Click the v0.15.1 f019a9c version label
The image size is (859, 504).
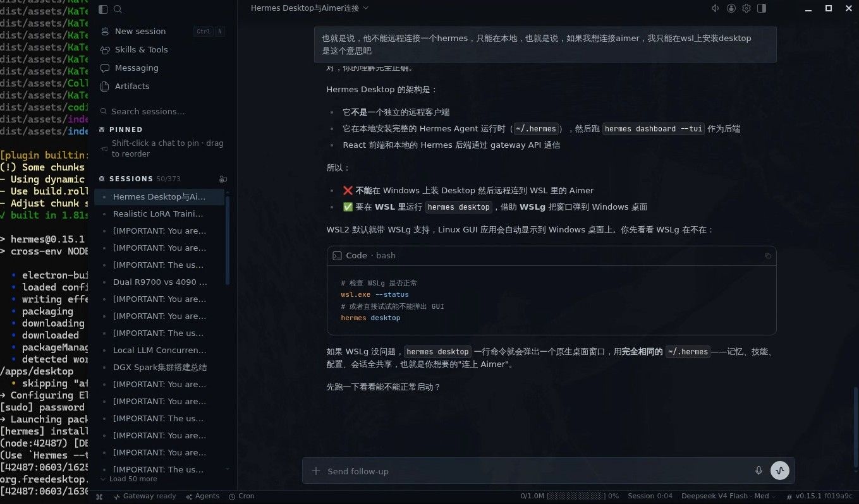pos(819,496)
